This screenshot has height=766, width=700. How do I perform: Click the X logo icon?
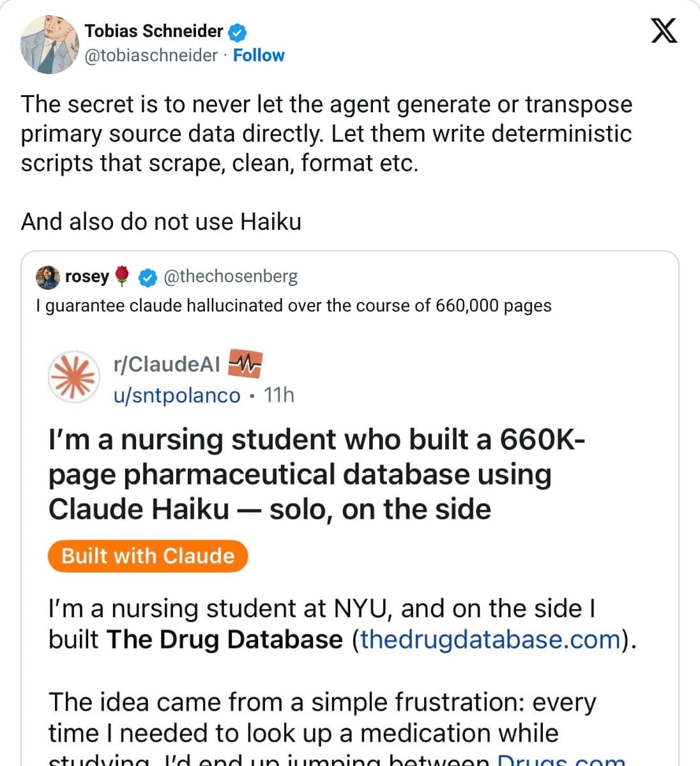(664, 31)
